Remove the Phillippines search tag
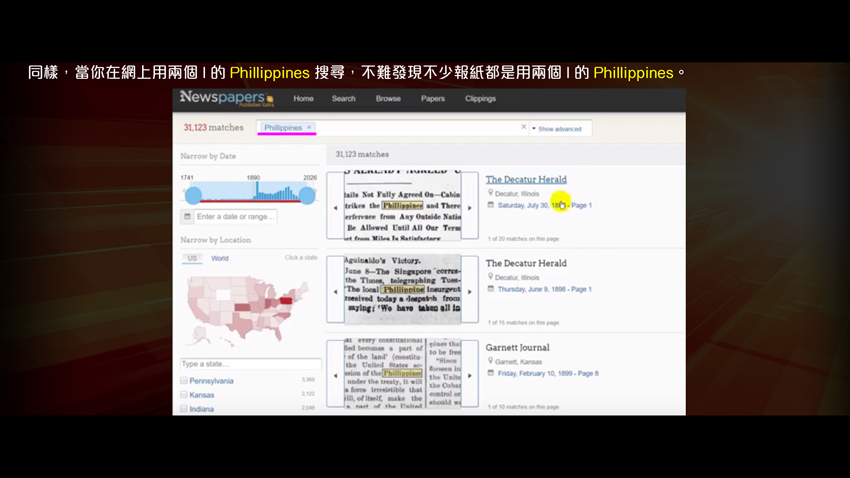Image resolution: width=850 pixels, height=478 pixels. tap(310, 127)
